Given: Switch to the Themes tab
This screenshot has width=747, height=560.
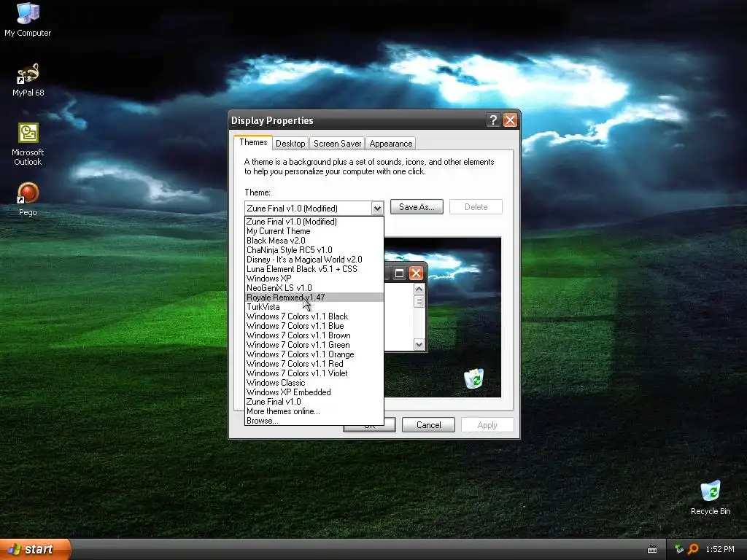Looking at the screenshot, I should coord(253,142).
